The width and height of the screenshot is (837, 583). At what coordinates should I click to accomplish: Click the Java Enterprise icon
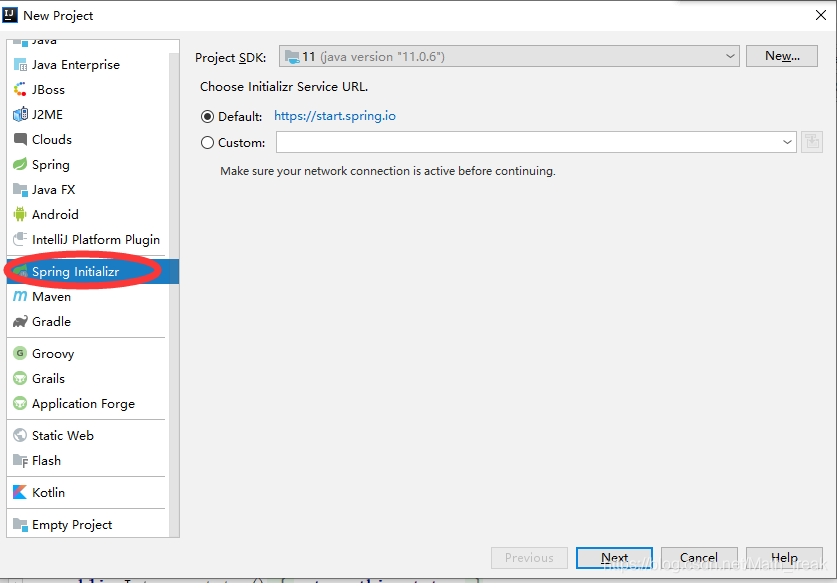pos(20,65)
